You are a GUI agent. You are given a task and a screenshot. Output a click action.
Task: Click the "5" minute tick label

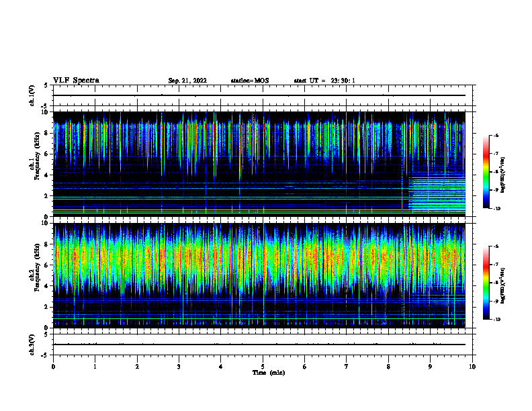263,367
